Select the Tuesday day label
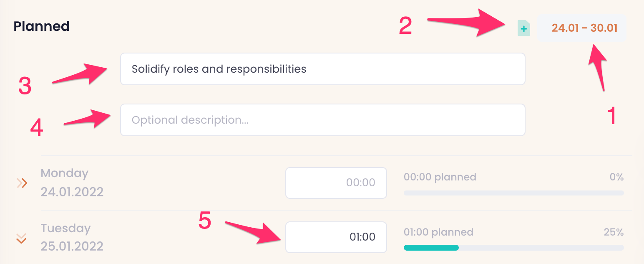The width and height of the screenshot is (644, 264). (65, 228)
